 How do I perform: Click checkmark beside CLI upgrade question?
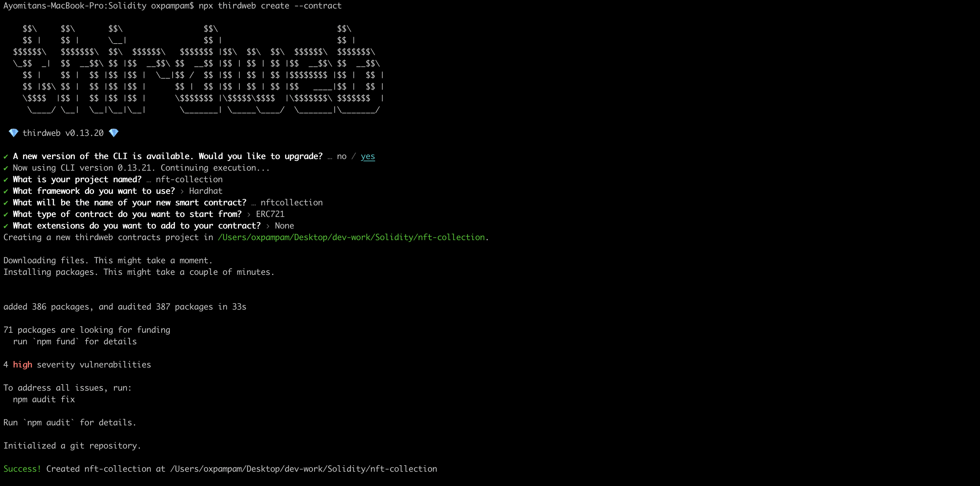[6, 156]
